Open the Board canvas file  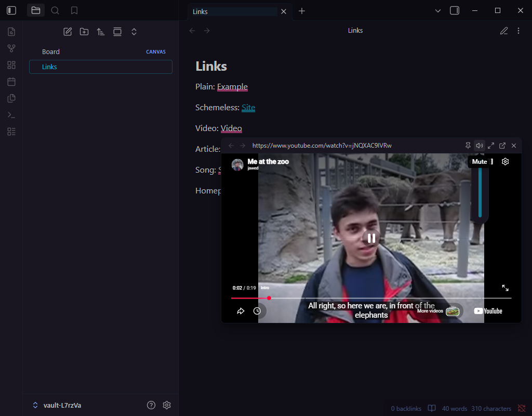[101, 51]
